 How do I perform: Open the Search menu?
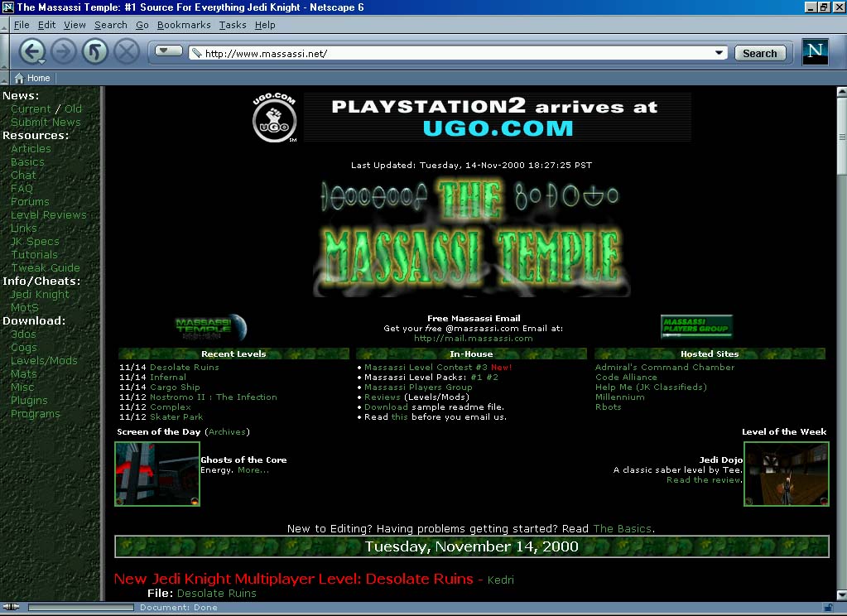pos(111,25)
